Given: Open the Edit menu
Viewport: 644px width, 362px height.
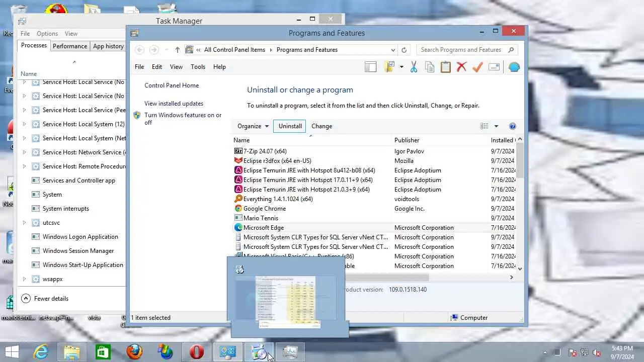Looking at the screenshot, I should pyautogui.click(x=157, y=67).
